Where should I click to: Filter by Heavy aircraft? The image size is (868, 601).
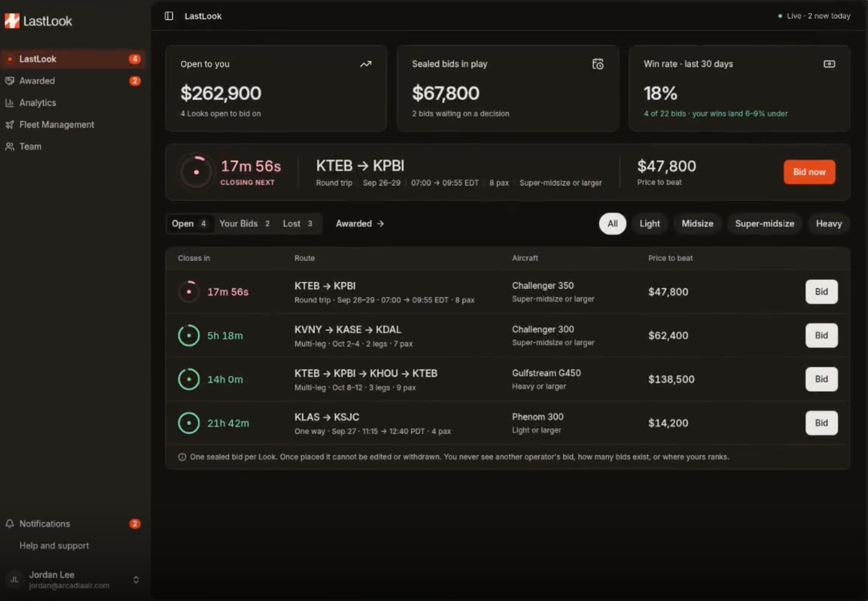(x=829, y=224)
